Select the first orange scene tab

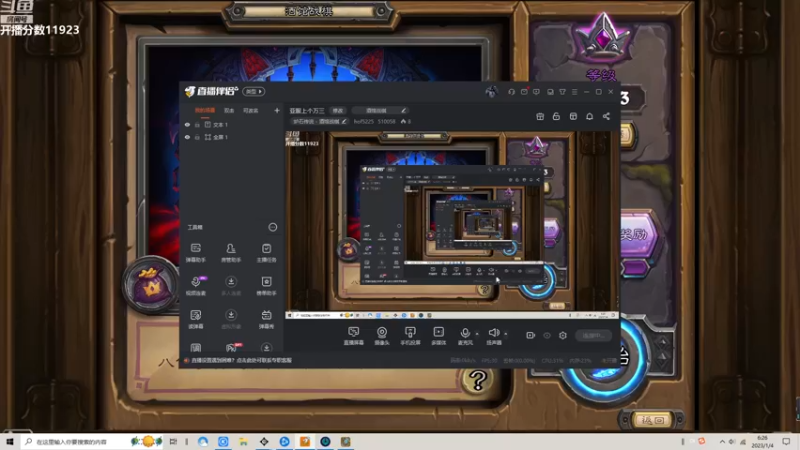205,110
